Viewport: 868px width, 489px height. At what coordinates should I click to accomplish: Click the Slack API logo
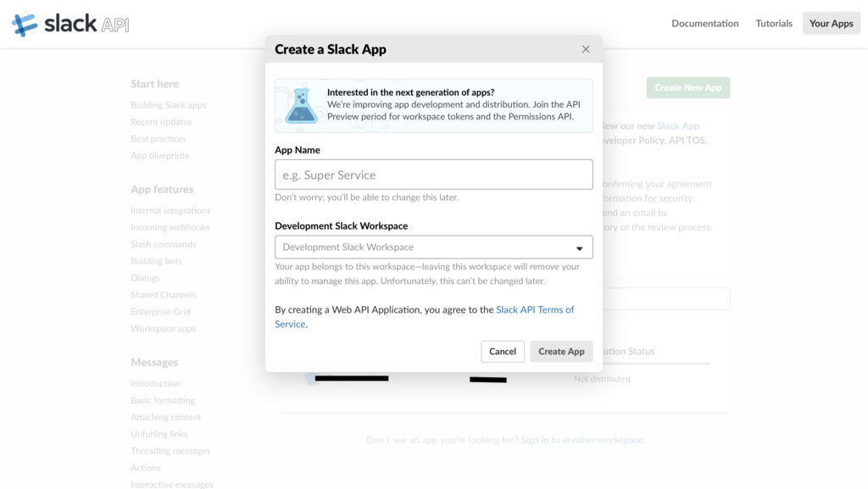[70, 24]
